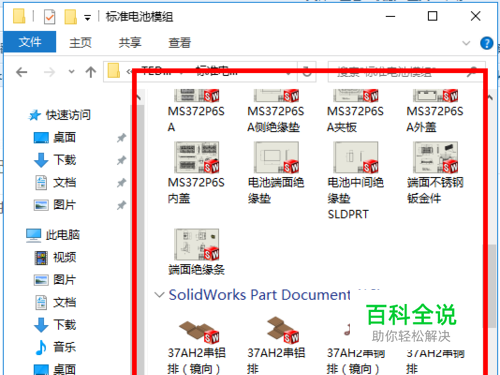Switch to the 查看 ribbon tab
Image resolution: width=500 pixels, height=375 pixels.
(x=180, y=43)
